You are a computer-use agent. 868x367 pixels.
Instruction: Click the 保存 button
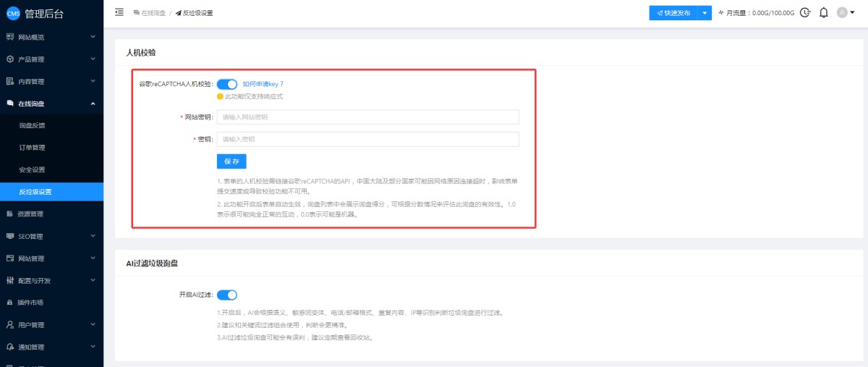point(231,161)
